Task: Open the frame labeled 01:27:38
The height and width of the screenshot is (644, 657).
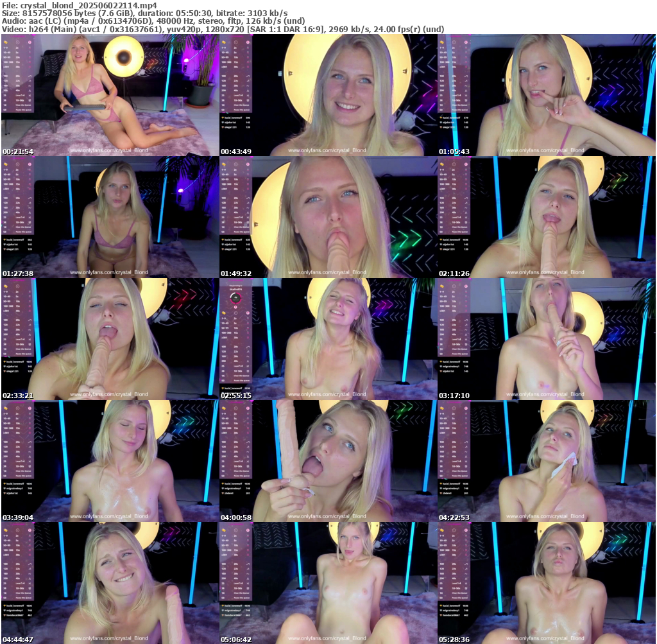Action: pyautogui.click(x=110, y=217)
